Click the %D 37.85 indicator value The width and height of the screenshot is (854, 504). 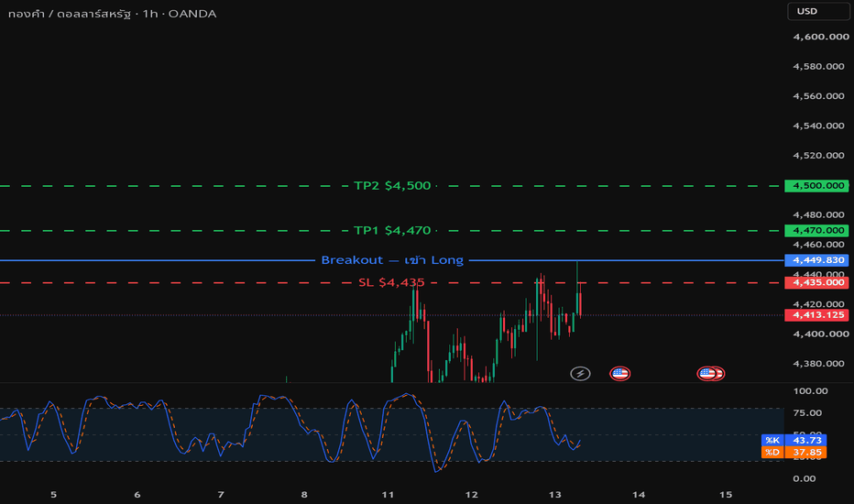coord(794,453)
